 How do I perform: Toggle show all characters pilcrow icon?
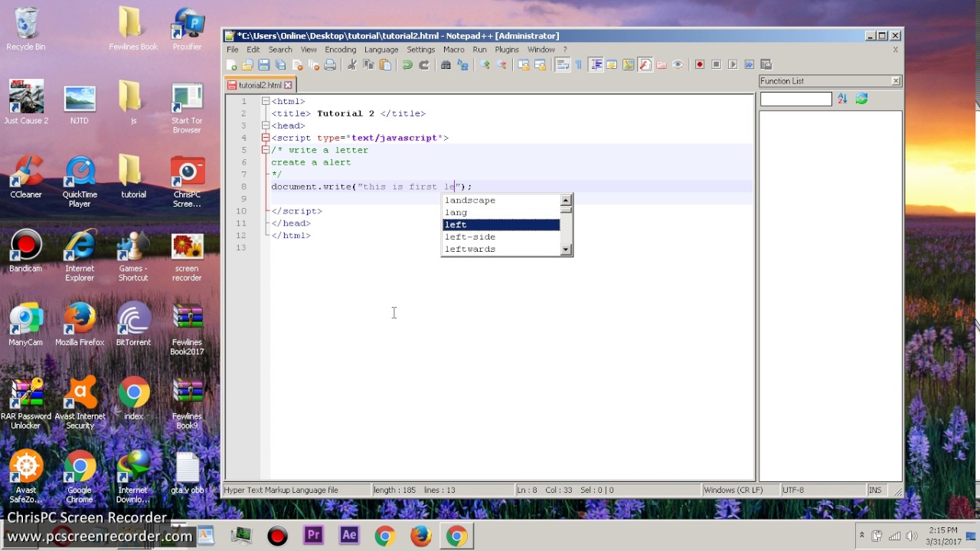[579, 65]
